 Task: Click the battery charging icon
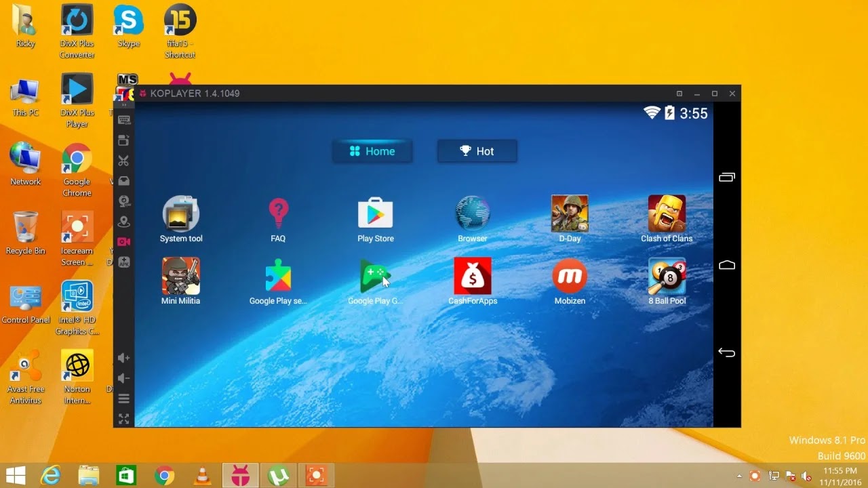point(670,113)
